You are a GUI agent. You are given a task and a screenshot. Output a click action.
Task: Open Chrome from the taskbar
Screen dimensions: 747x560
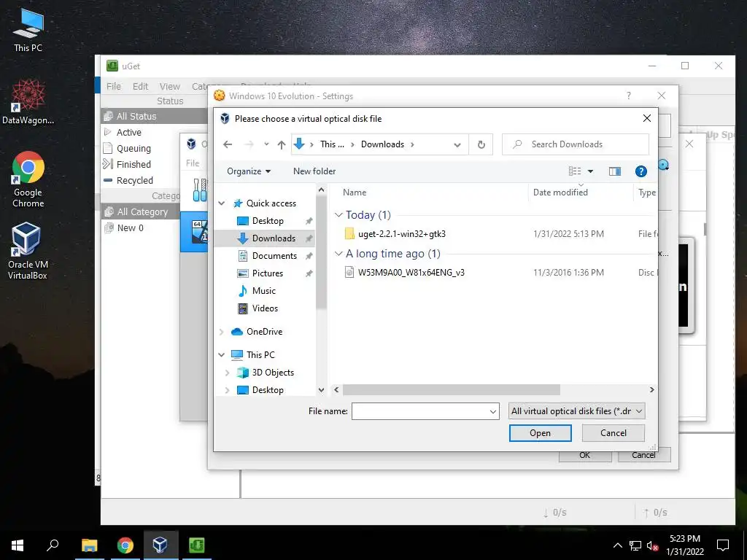(x=125, y=545)
